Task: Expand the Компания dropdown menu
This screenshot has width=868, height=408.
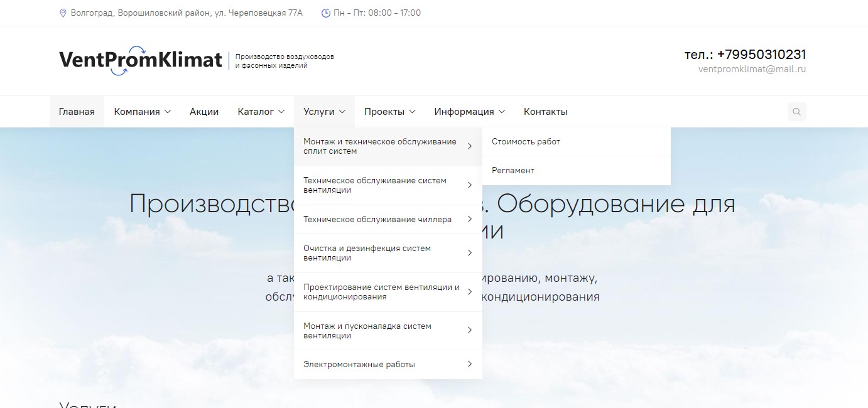Action: point(142,112)
